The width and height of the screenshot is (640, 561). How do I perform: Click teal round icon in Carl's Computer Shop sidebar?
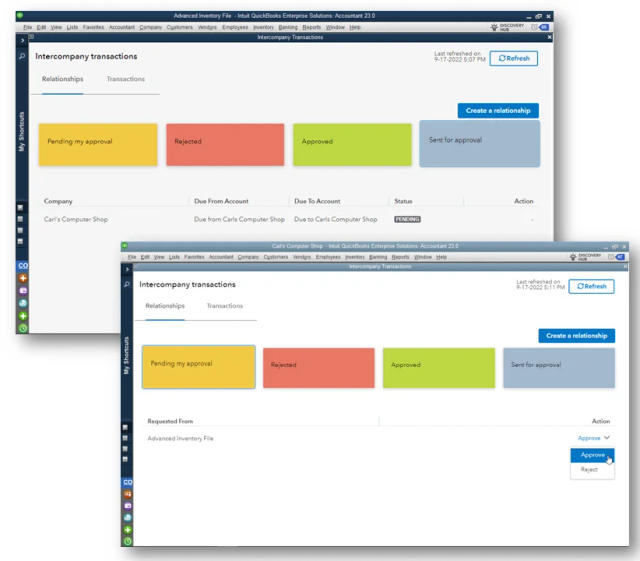128,518
